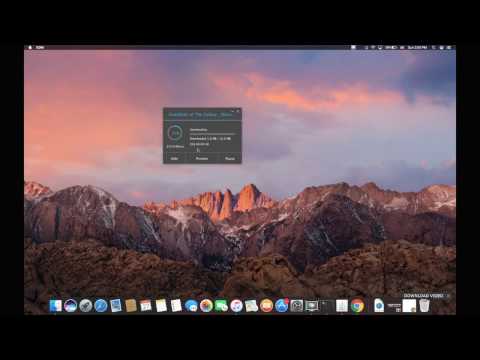Click the Hide button in download dialog

pyautogui.click(x=174, y=158)
